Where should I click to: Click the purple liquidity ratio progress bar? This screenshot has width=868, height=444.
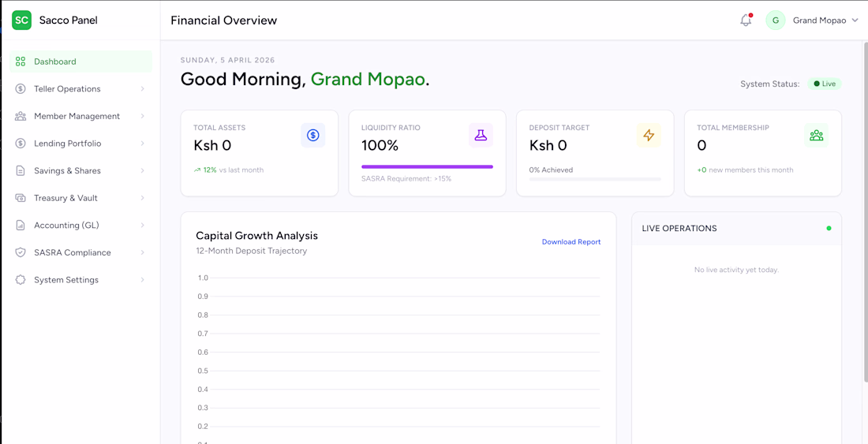(x=427, y=166)
